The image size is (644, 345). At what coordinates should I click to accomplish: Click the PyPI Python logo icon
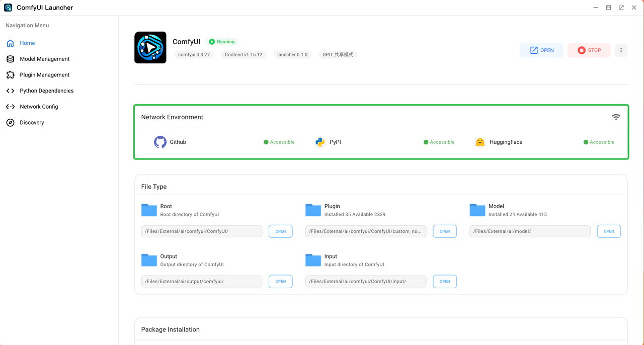(320, 142)
